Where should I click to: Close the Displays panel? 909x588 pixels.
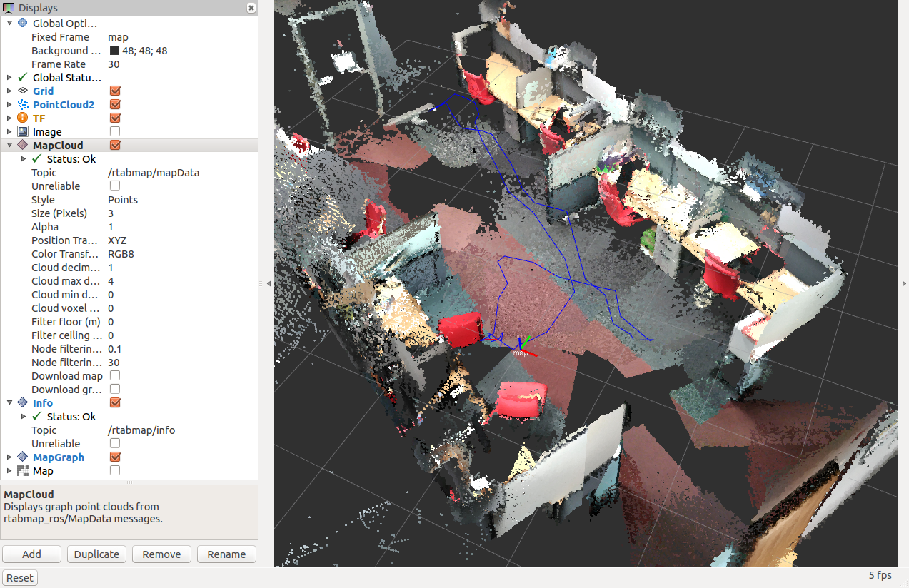(251, 8)
